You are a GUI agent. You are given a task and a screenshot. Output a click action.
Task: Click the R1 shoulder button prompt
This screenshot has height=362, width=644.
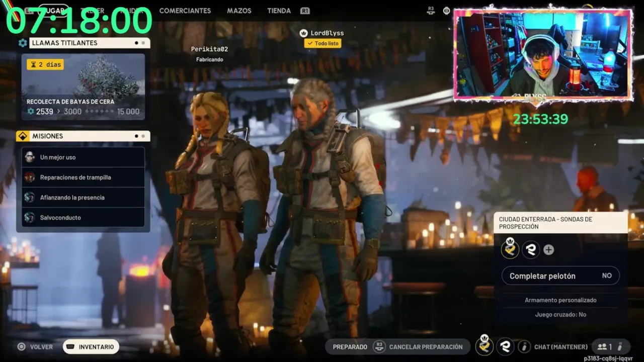pos(305,11)
